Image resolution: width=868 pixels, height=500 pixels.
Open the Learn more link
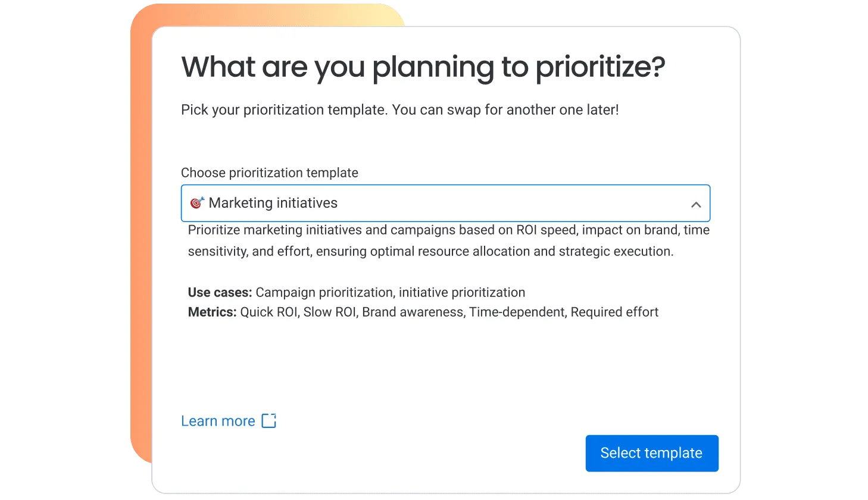[218, 421]
